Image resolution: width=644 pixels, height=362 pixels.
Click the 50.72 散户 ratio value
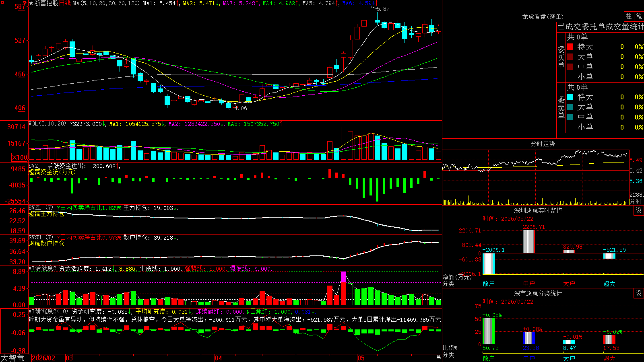[x=491, y=348]
